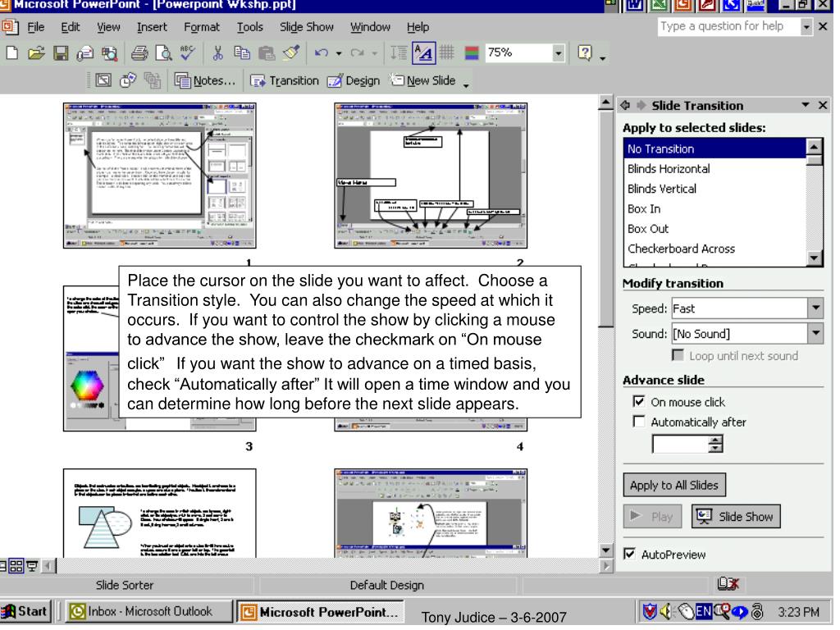
Task: Toggle the AutoPreview checkbox
Action: coord(629,554)
